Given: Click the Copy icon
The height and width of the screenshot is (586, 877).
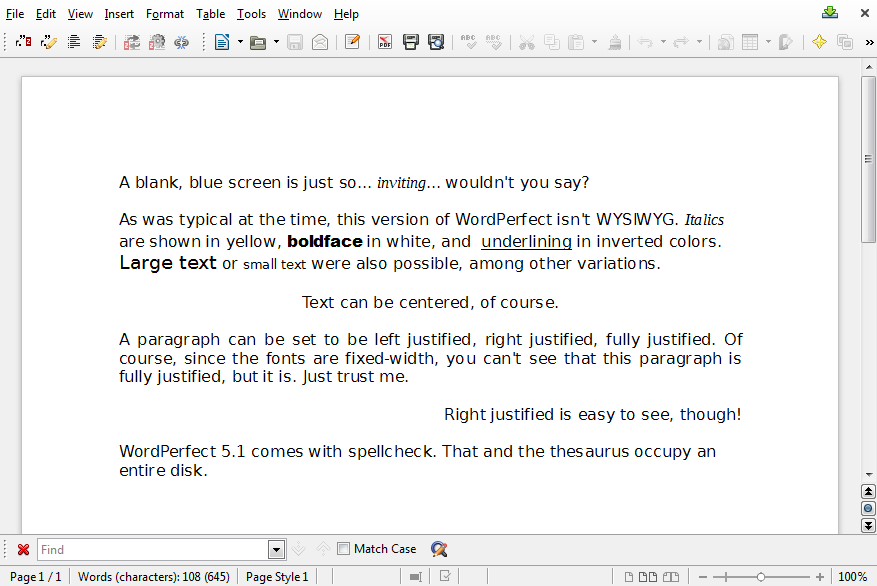Looking at the screenshot, I should (551, 42).
